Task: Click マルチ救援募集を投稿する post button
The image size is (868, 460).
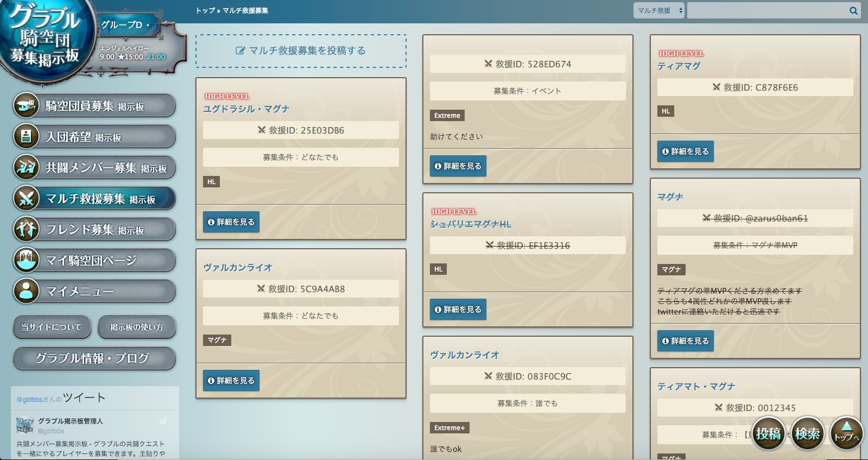Action: tap(301, 51)
